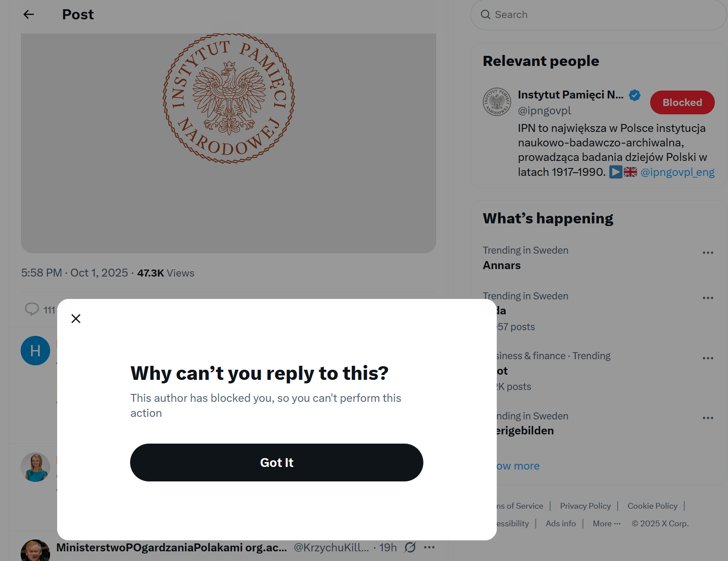Expand the footer More menu
The height and width of the screenshot is (561, 728).
point(606,524)
